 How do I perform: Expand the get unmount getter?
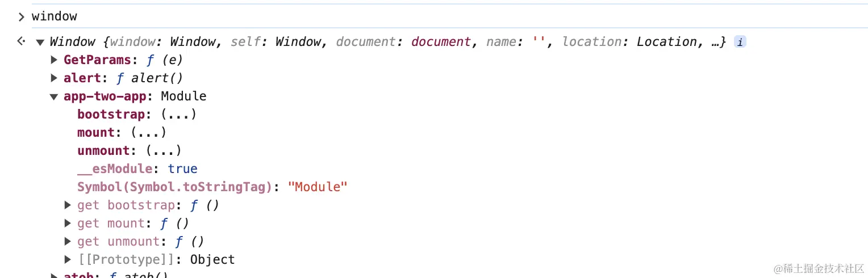pos(68,242)
